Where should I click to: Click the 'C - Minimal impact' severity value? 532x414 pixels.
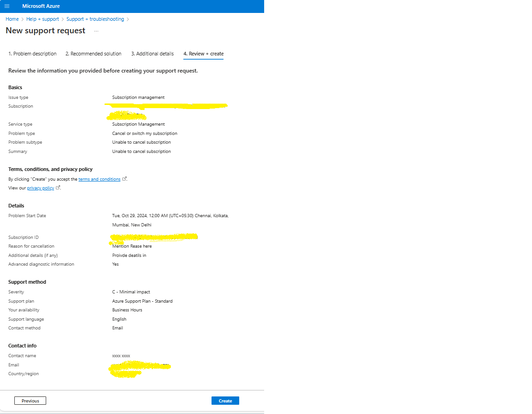pyautogui.click(x=131, y=292)
